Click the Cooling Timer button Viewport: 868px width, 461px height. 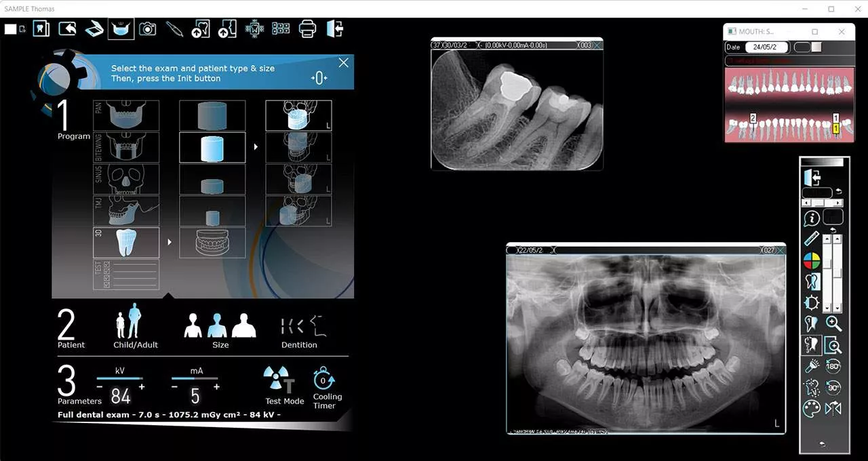point(324,380)
